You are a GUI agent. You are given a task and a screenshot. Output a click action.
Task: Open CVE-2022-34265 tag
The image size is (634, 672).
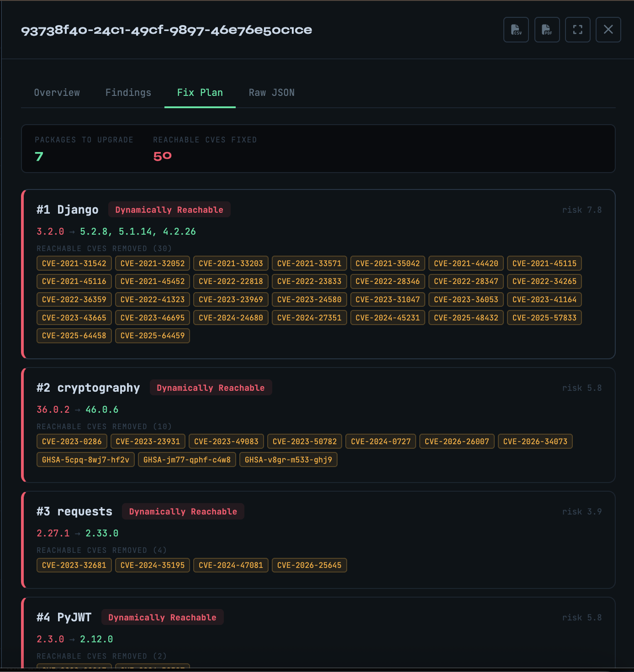coord(544,281)
